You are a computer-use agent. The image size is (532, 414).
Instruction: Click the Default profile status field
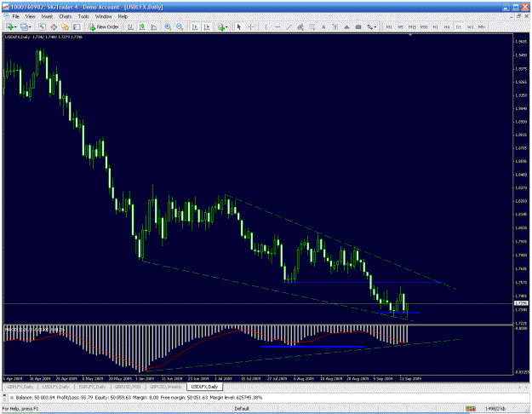pyautogui.click(x=242, y=409)
